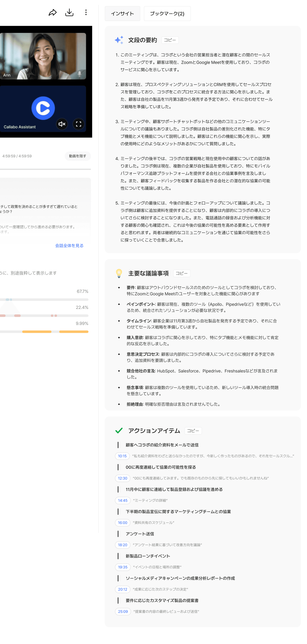This screenshot has width=307, height=644.
Task: Enter fullscreen with the expand icon
Action: [x=78, y=124]
